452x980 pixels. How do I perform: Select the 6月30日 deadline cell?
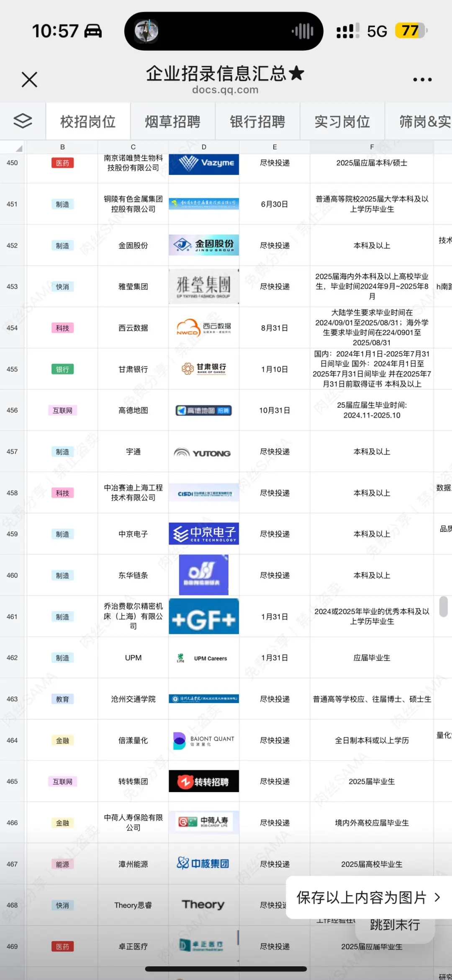pyautogui.click(x=275, y=204)
